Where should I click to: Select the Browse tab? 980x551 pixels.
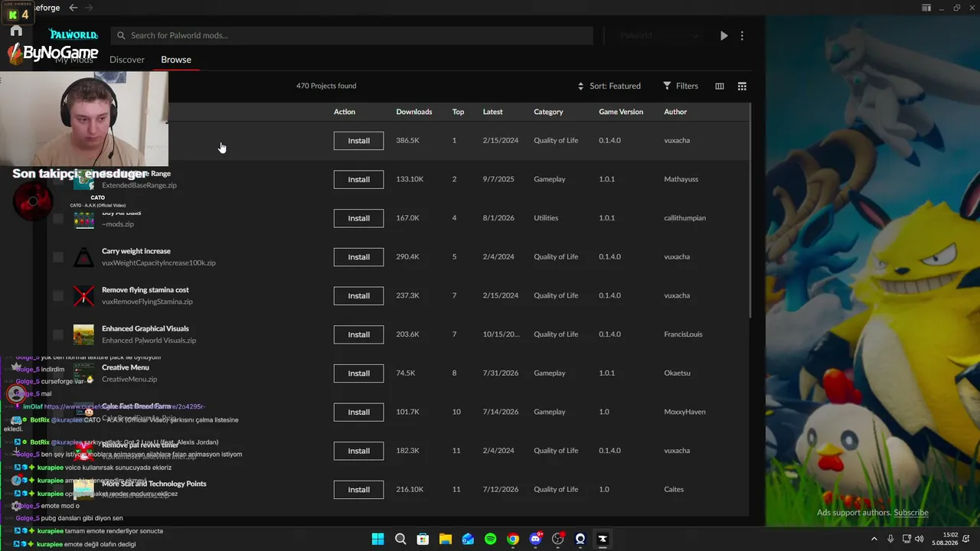coord(176,60)
